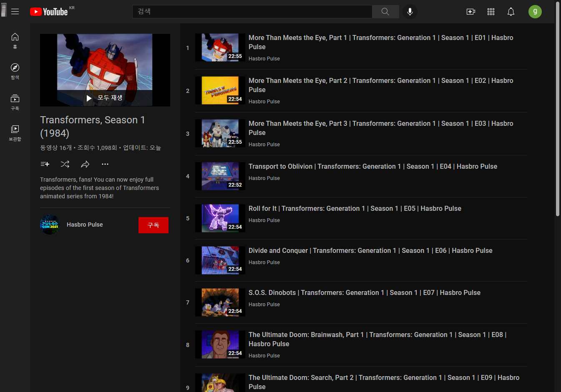This screenshot has height=392, width=561.
Task: Click thumbnail of video 4 Transport to Oblivion
Action: coord(220,176)
